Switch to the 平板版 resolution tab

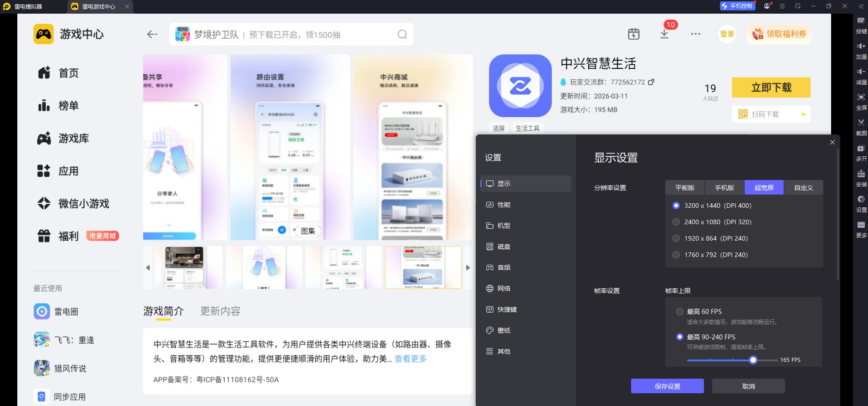pos(685,187)
